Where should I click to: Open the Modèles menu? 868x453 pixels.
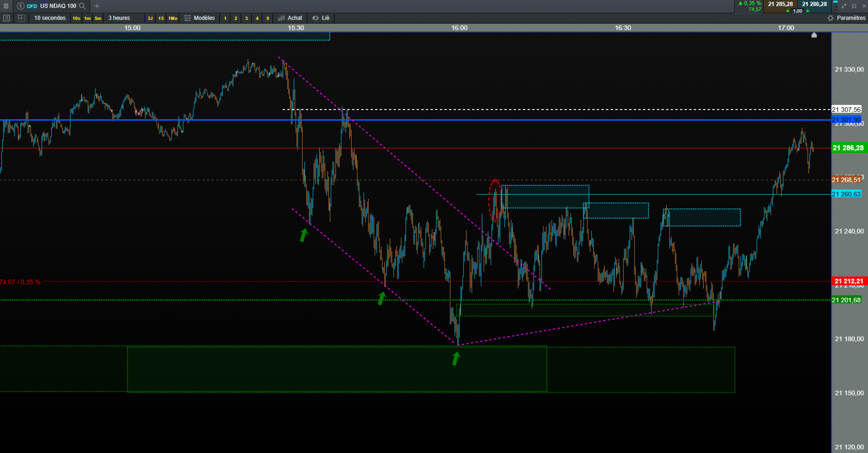pyautogui.click(x=204, y=18)
